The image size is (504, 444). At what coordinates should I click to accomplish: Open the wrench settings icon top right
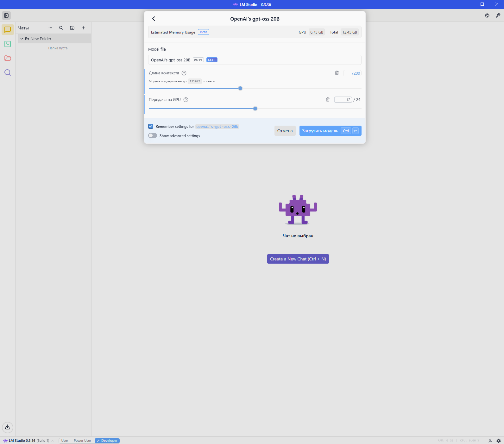pyautogui.click(x=498, y=16)
